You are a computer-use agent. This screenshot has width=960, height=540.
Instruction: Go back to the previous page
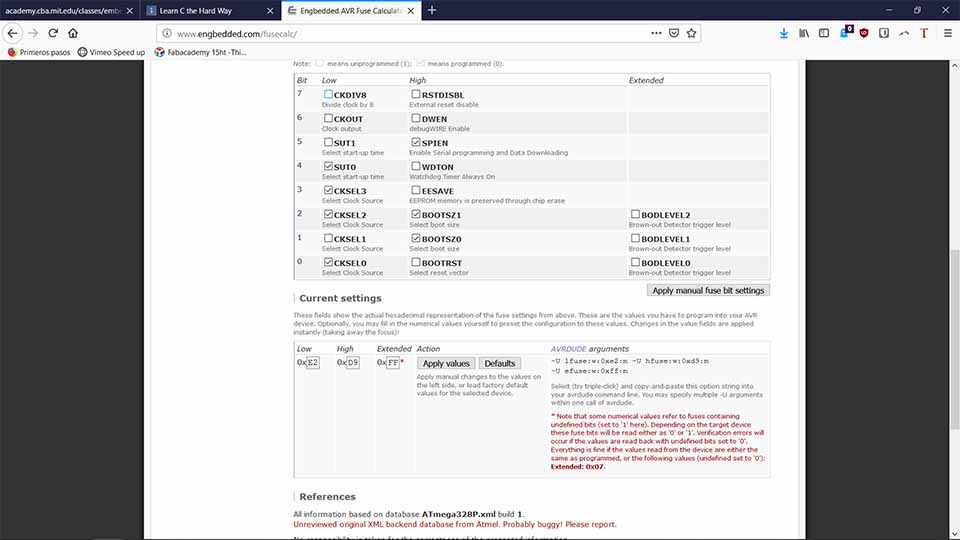pyautogui.click(x=13, y=33)
